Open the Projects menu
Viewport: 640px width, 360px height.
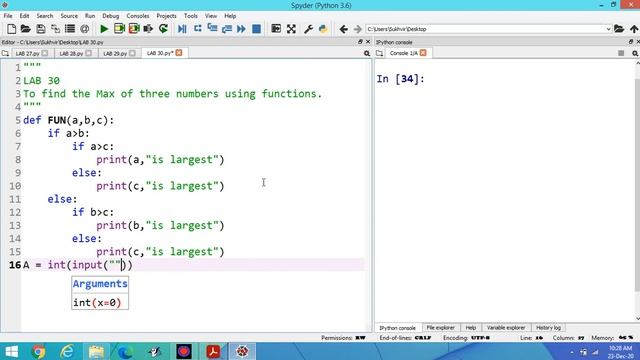(167, 16)
